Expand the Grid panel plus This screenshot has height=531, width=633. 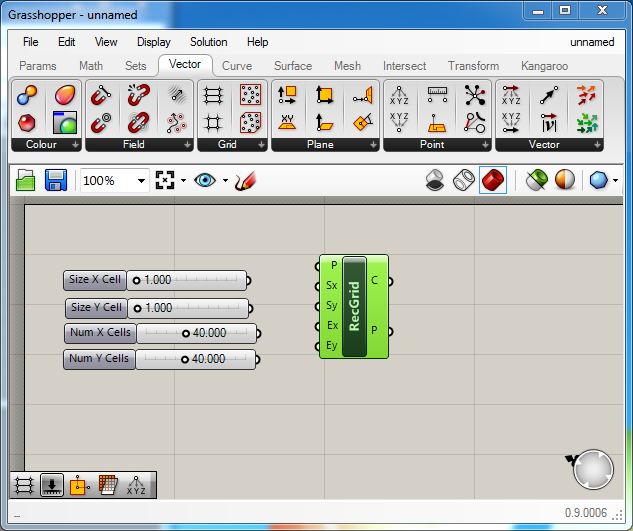point(262,145)
